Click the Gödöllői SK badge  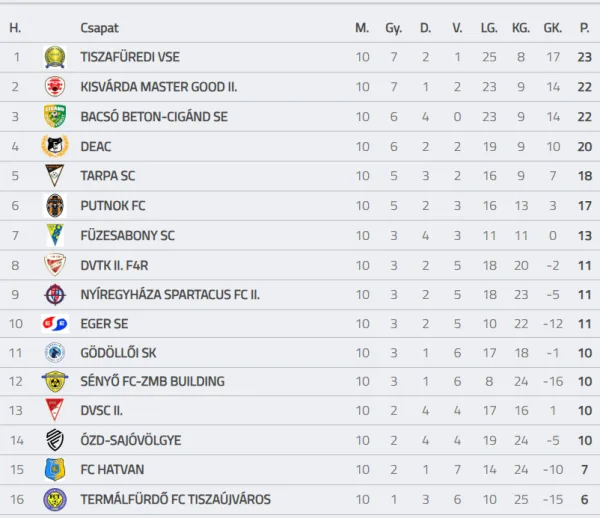click(x=54, y=353)
